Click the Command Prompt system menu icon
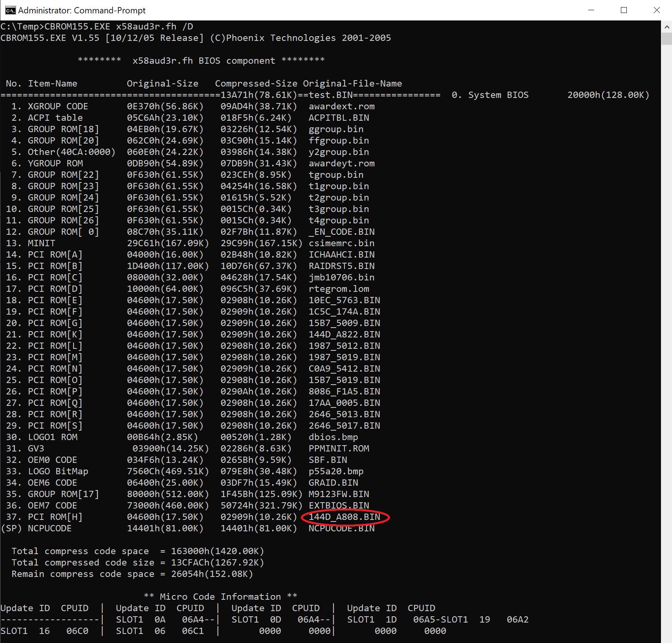Image resolution: width=672 pixels, height=643 pixels. (11, 10)
